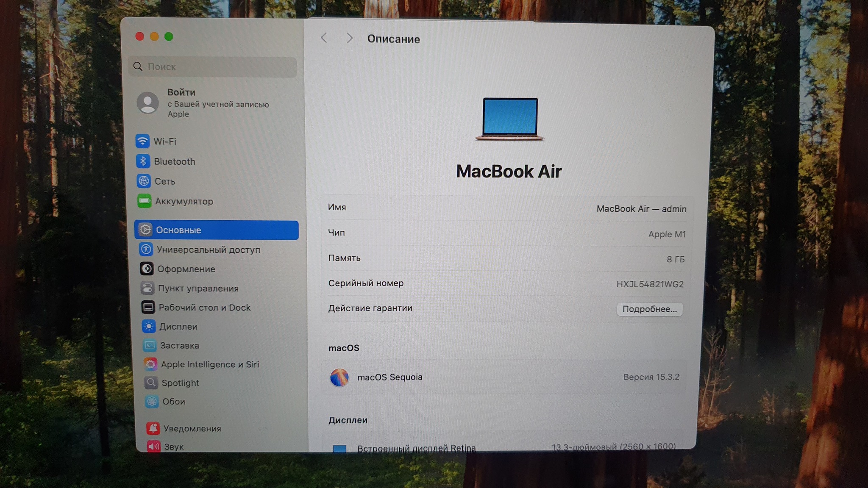868x488 pixels.
Task: Click Войти to sign in with Apple account
Action: pyautogui.click(x=181, y=92)
